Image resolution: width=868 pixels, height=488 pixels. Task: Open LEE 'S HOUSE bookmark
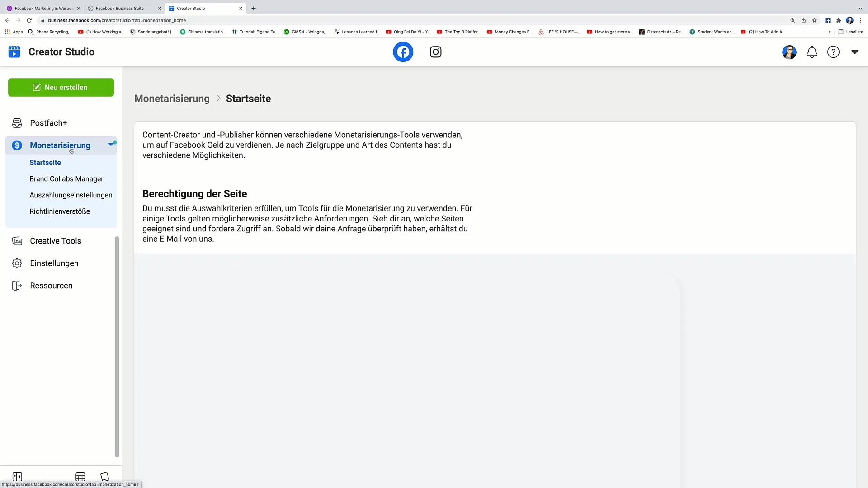tap(560, 32)
